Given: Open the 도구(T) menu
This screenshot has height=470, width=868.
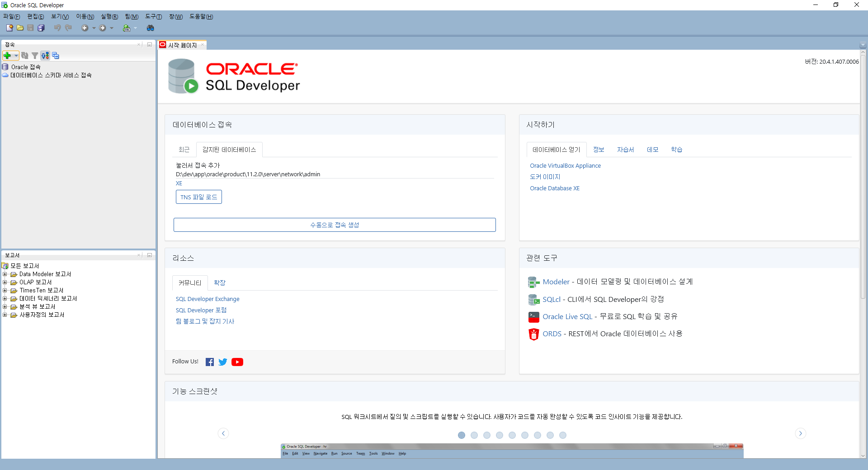Looking at the screenshot, I should coord(154,16).
